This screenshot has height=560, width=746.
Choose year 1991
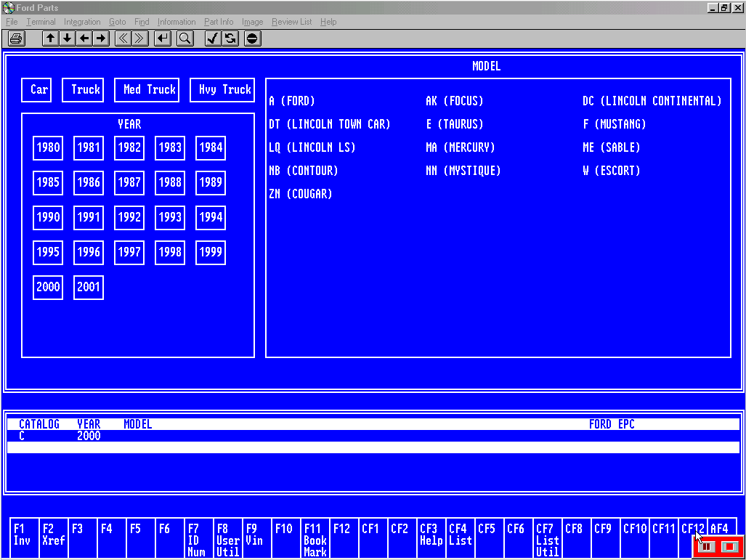point(89,217)
